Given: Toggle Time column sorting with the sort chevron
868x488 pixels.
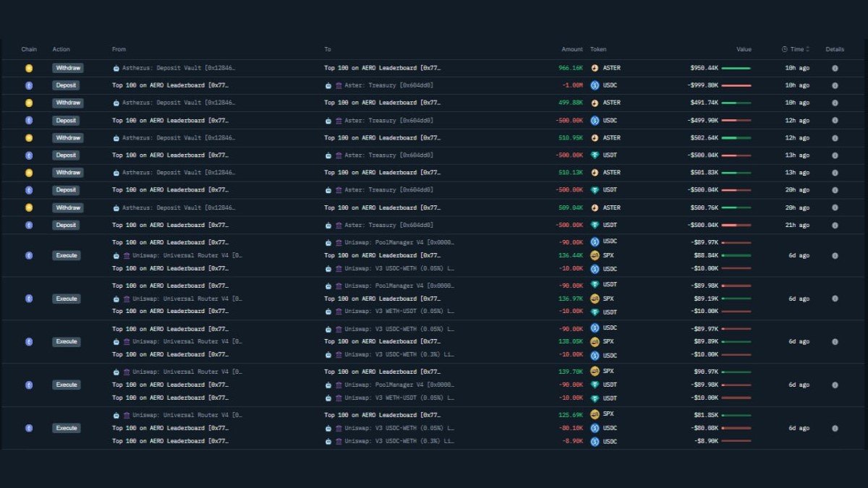Looking at the screenshot, I should click(806, 49).
